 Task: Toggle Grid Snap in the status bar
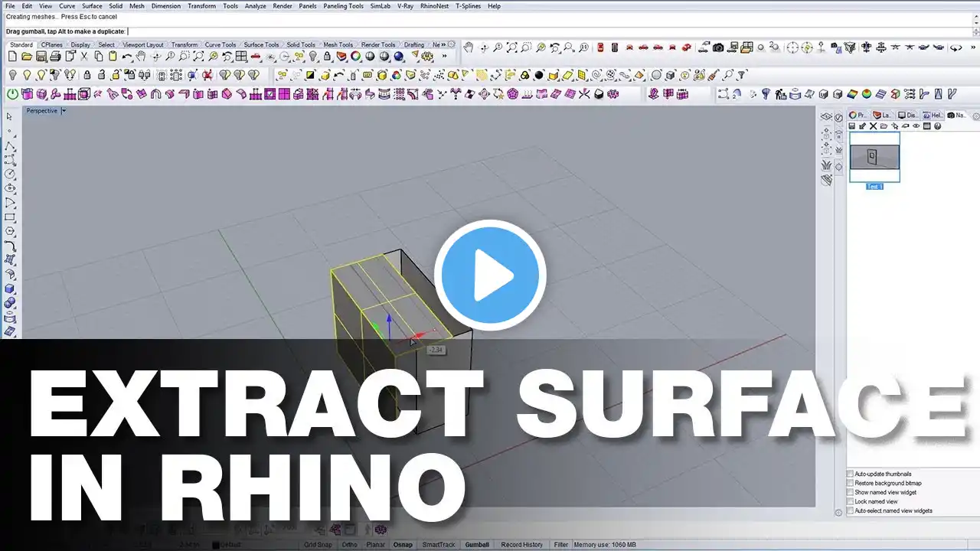(318, 545)
